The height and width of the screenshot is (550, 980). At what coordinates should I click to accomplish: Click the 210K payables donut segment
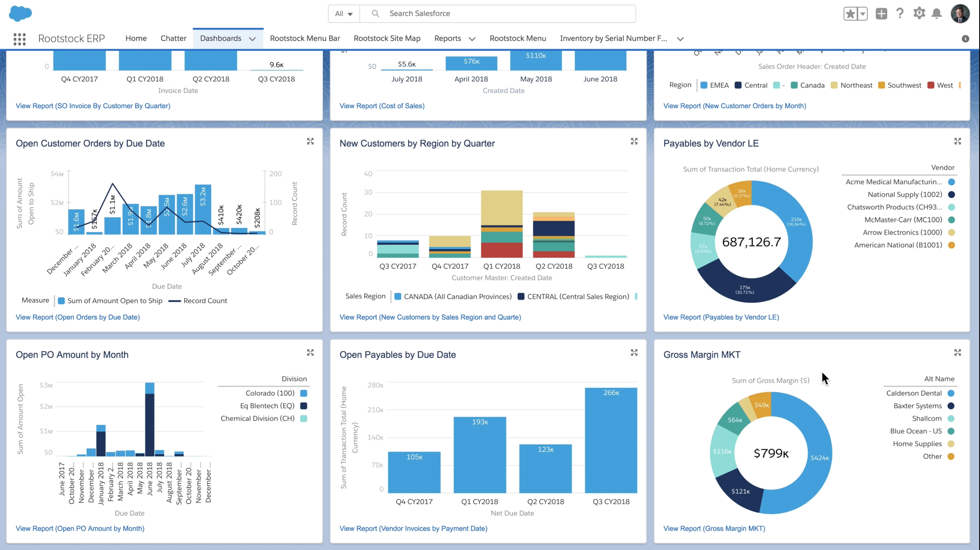[x=796, y=221]
